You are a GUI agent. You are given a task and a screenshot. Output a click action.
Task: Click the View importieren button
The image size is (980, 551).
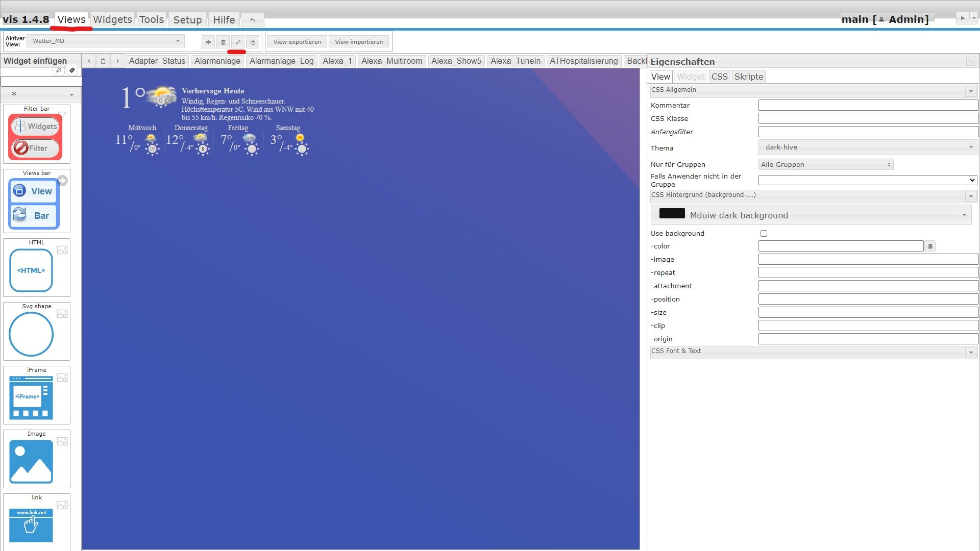tap(359, 42)
